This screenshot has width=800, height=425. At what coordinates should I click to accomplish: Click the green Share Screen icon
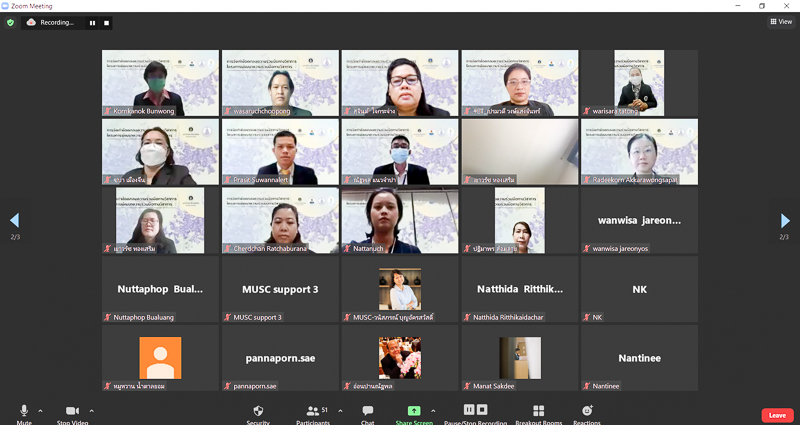point(413,411)
